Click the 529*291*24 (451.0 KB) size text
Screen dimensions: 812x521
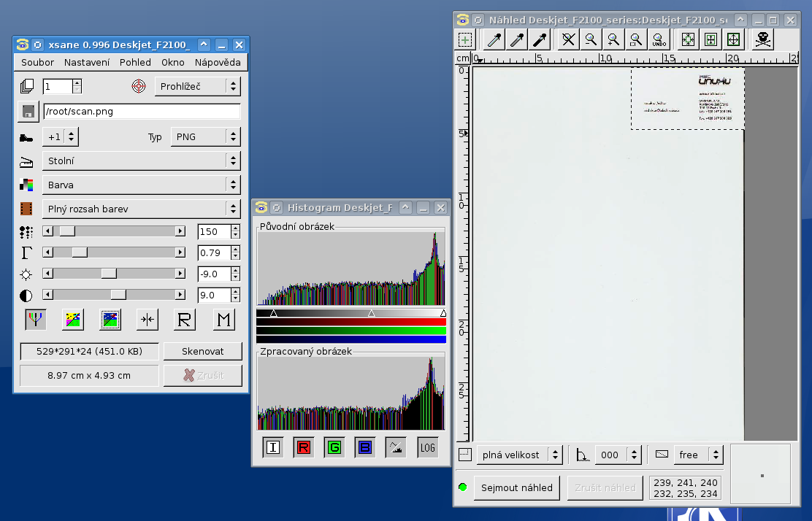(89, 351)
